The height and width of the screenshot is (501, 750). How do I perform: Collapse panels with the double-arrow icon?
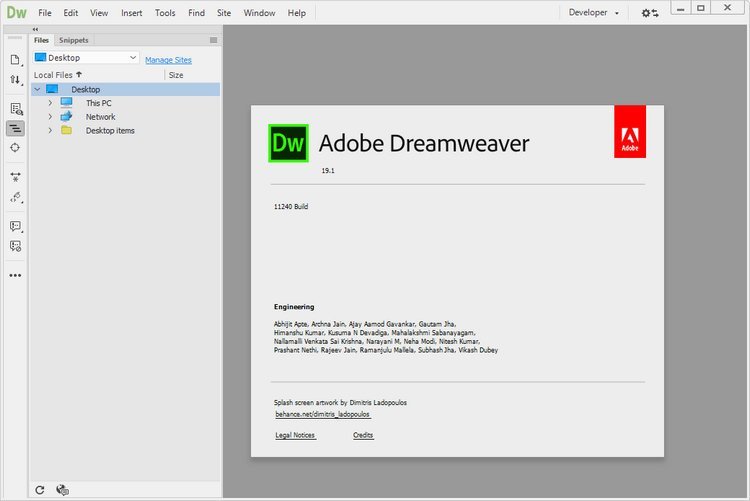[35, 29]
